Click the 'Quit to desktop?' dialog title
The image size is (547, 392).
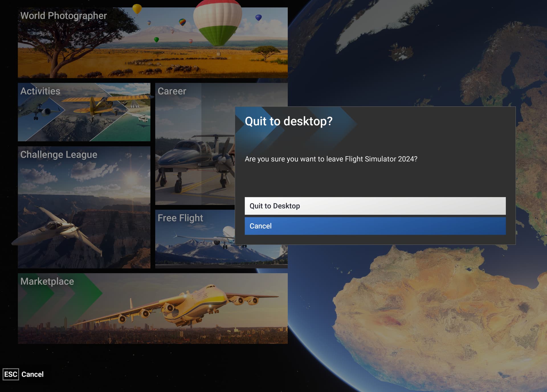289,121
